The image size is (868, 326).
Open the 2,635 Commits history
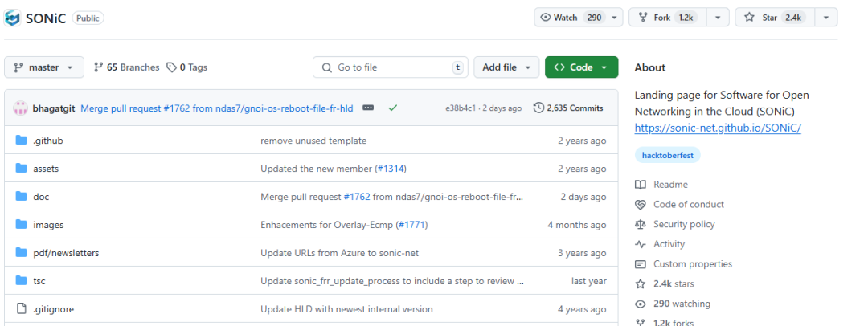point(568,108)
